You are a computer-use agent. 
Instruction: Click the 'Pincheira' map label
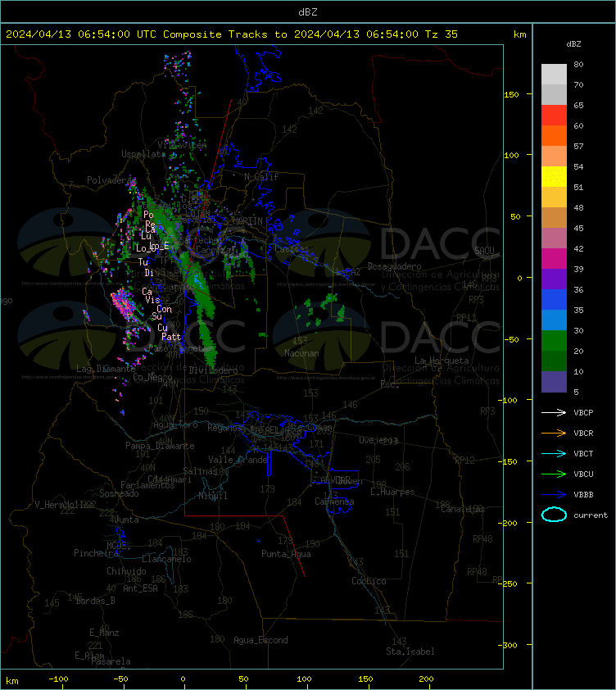point(96,553)
